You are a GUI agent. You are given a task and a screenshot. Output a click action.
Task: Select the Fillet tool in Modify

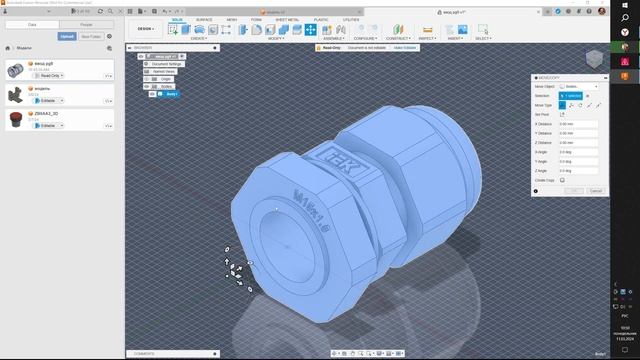pos(257,29)
